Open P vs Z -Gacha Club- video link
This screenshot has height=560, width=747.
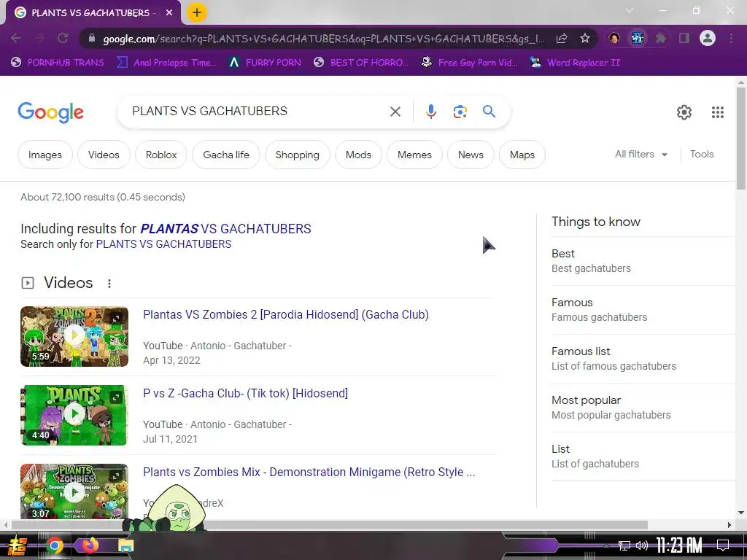coord(245,393)
